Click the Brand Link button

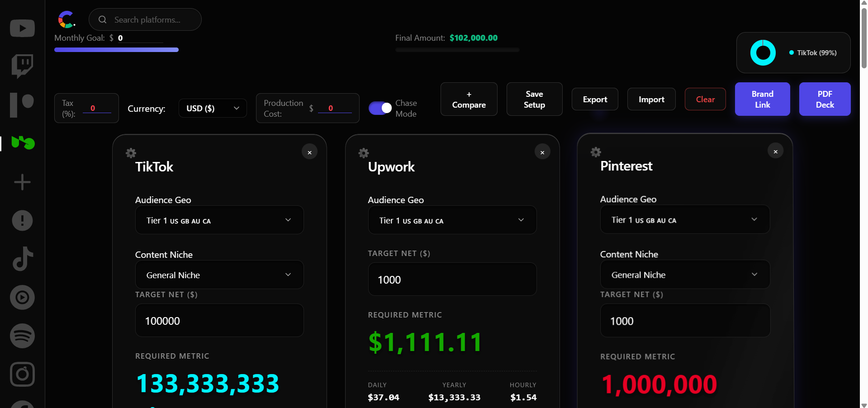pos(762,99)
